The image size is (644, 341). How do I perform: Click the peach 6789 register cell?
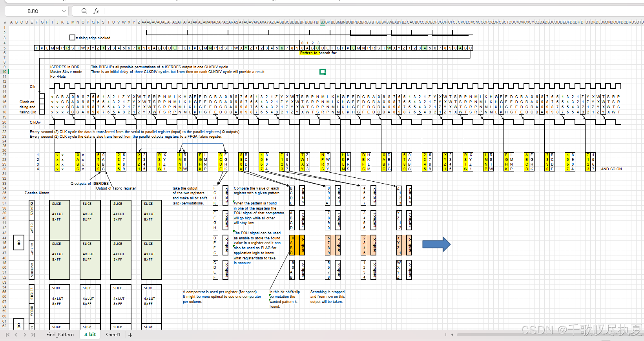click(328, 245)
